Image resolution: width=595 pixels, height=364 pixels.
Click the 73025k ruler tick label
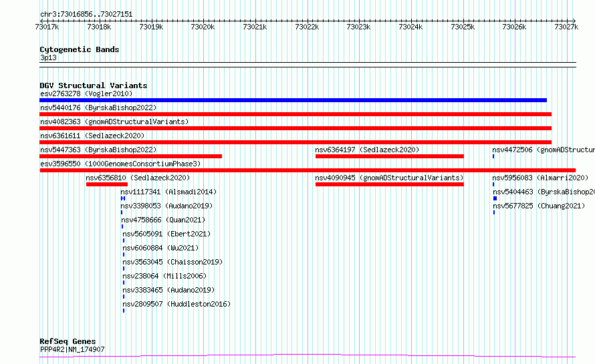pos(462,27)
